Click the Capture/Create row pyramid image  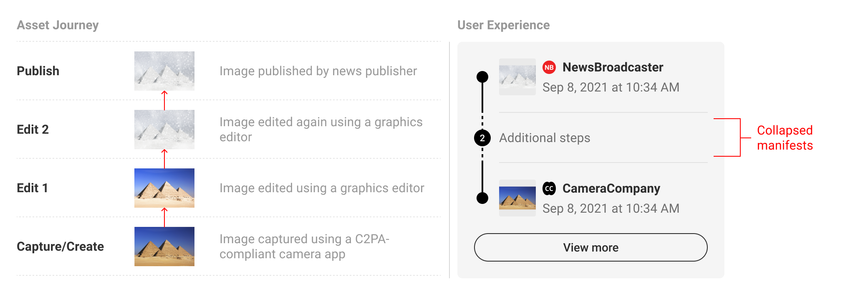pyautogui.click(x=164, y=247)
